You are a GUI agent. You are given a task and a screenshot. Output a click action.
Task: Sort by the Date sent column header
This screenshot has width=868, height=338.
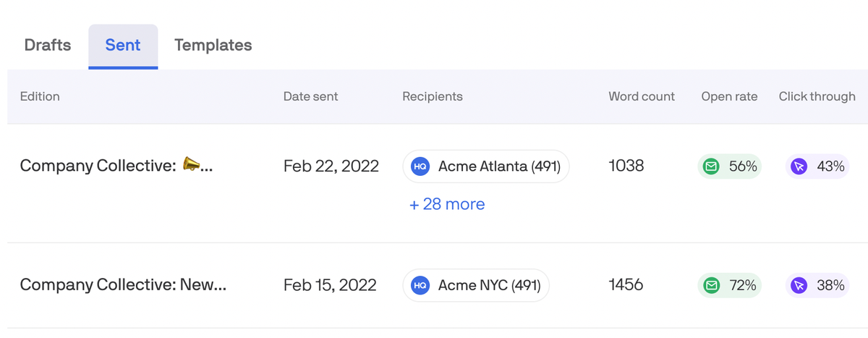(310, 96)
